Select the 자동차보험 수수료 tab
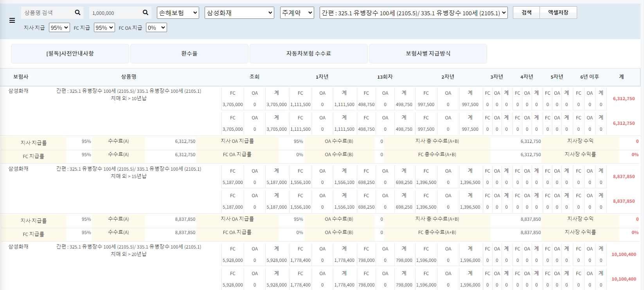This screenshot has height=290, width=644. click(309, 54)
